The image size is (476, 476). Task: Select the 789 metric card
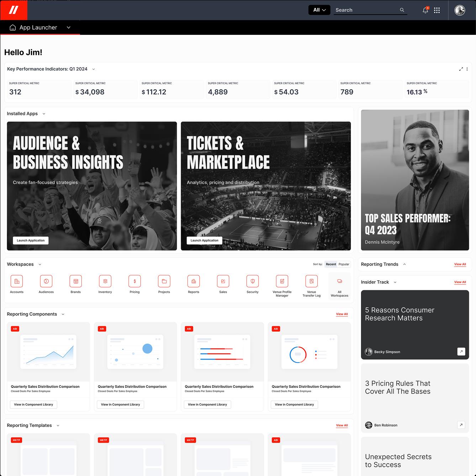[370, 89]
